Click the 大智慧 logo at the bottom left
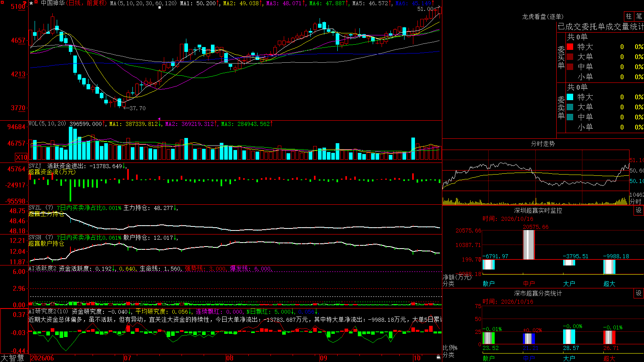Screen dimensions: 644x362 tap(12, 358)
